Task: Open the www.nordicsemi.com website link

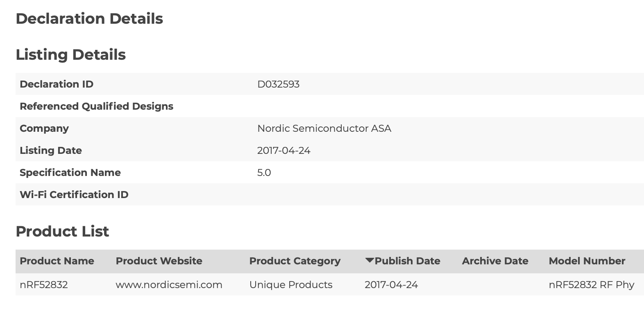Action: [169, 285]
